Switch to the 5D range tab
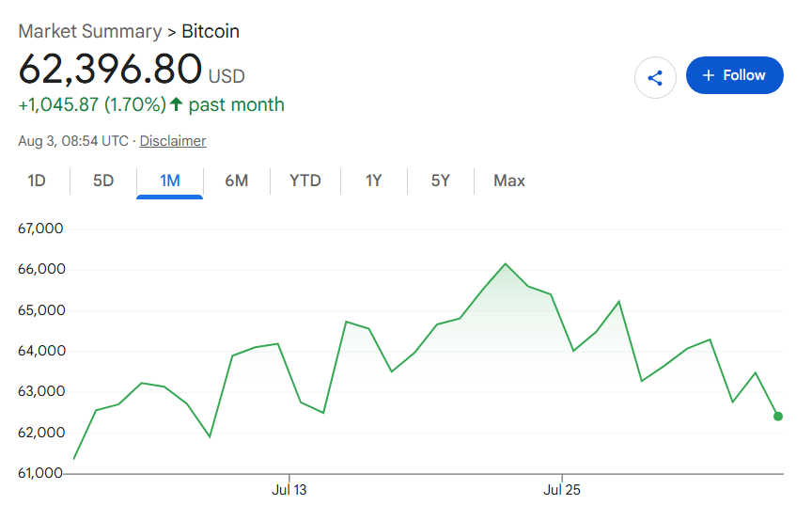812x505 pixels. [x=103, y=181]
